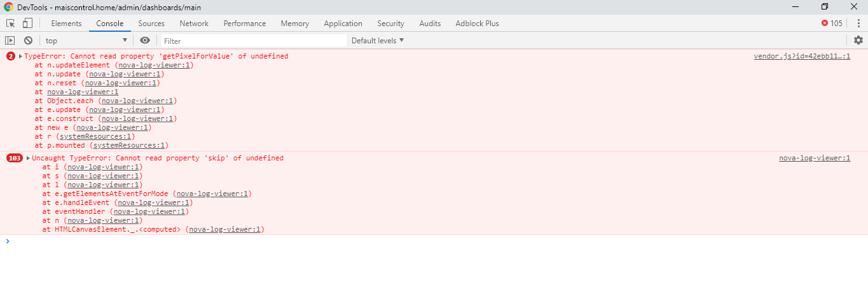The width and height of the screenshot is (868, 282).
Task: Open the systemResources:1 link after 'at r'
Action: (x=95, y=136)
